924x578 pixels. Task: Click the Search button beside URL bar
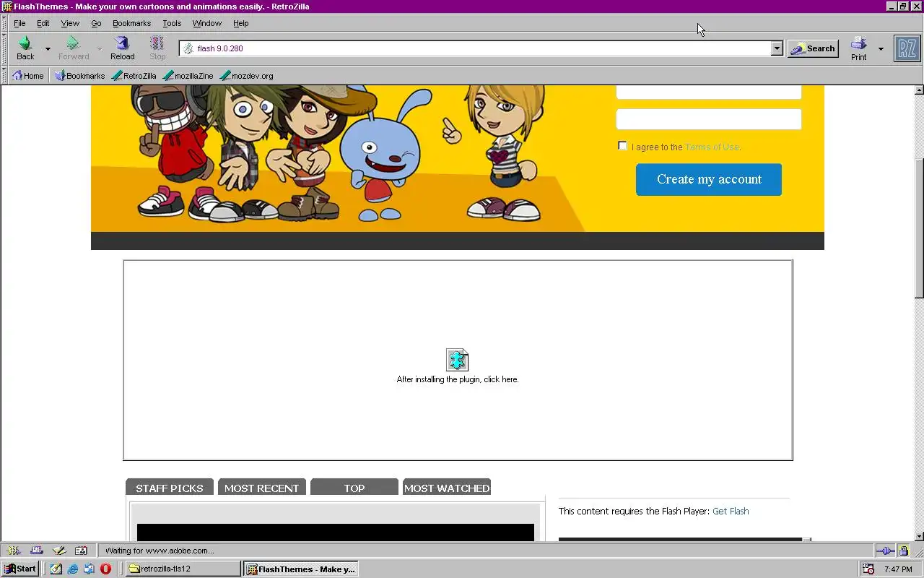coord(813,48)
